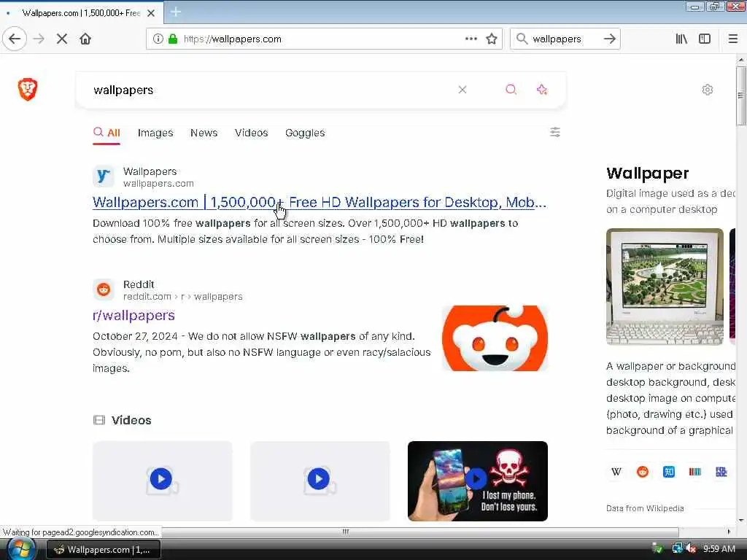Open page actions three-dot menu

click(x=471, y=39)
